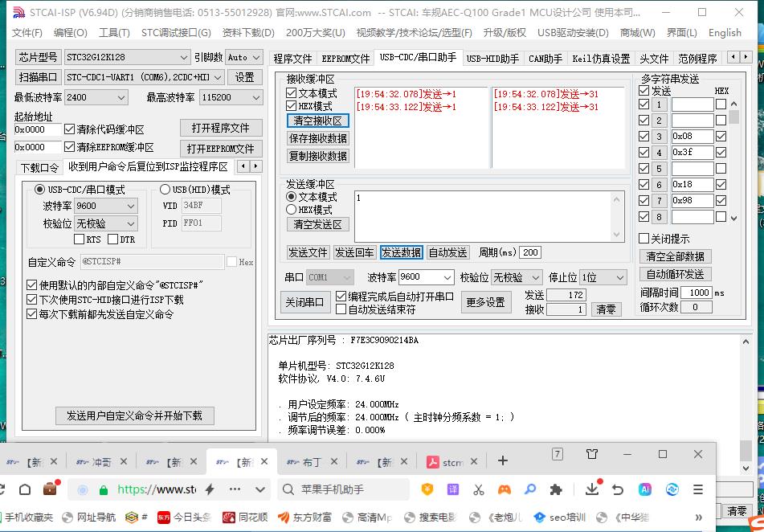Screen dimensions: 764x532
Task: Switch to the CAN助手 tab
Action: 545,59
